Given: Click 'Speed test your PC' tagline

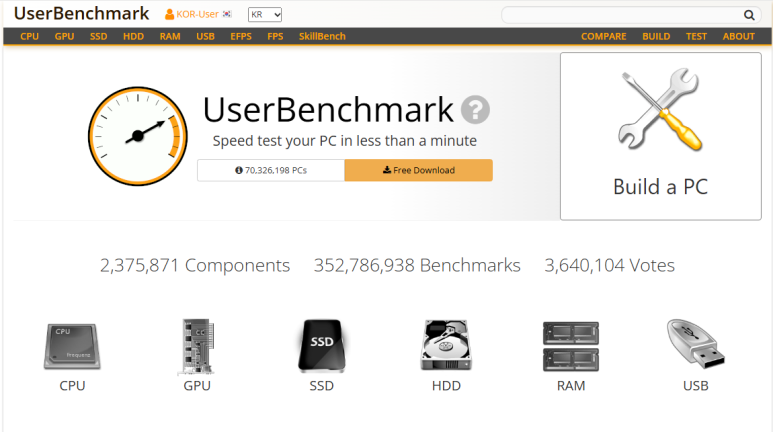Looking at the screenshot, I should [345, 141].
